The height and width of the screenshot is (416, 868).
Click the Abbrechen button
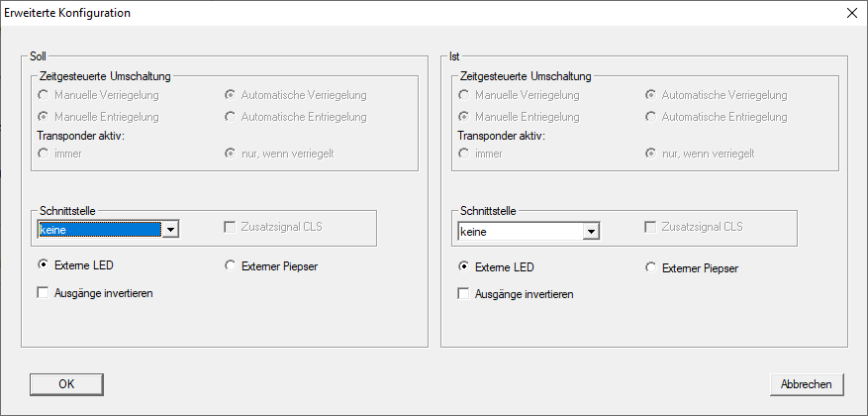pos(807,383)
